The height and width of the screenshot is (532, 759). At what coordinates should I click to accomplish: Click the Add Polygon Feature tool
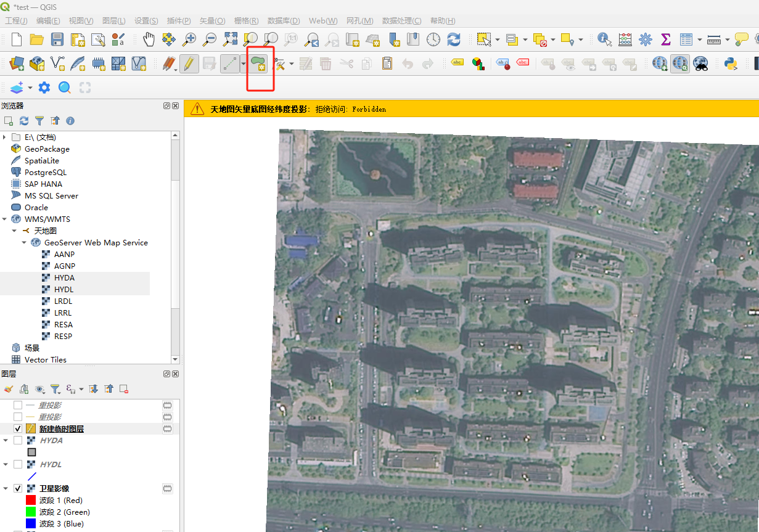(259, 63)
